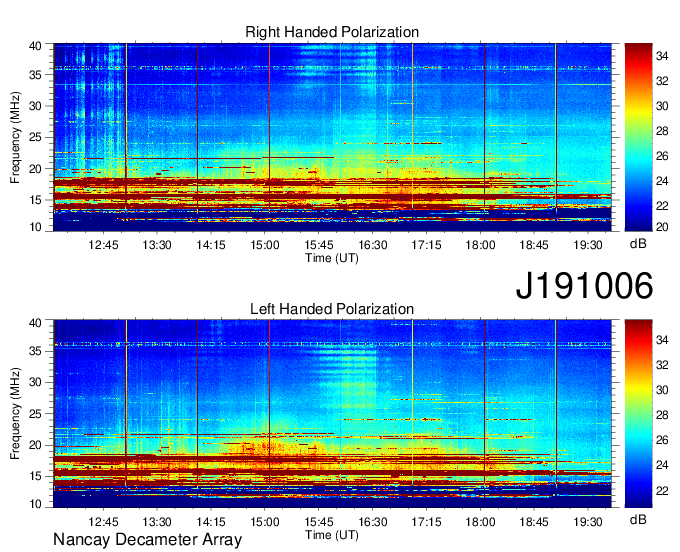The height and width of the screenshot is (552, 680).
Task: Click the '19:30' time tick on Right Handed plot
Action: click(588, 245)
